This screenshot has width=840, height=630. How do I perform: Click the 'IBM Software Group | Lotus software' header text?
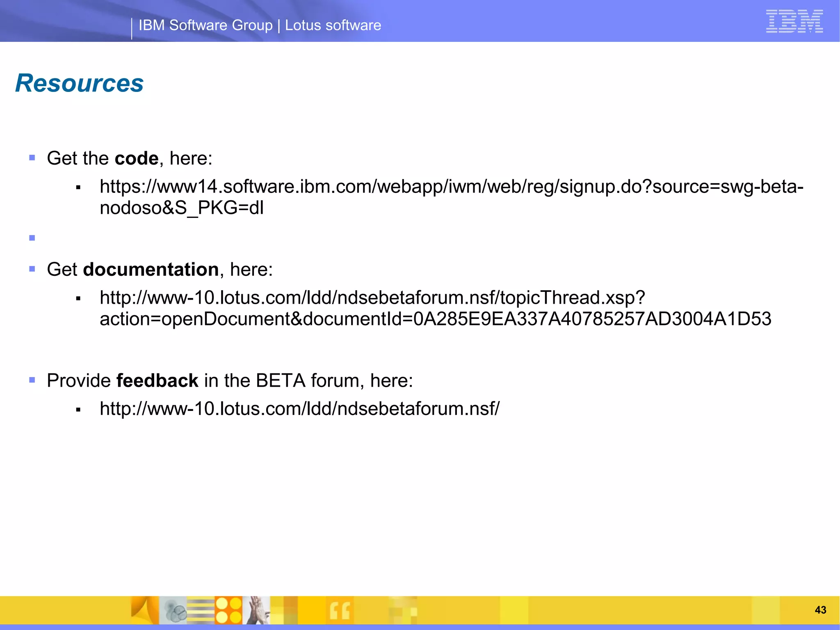(260, 25)
